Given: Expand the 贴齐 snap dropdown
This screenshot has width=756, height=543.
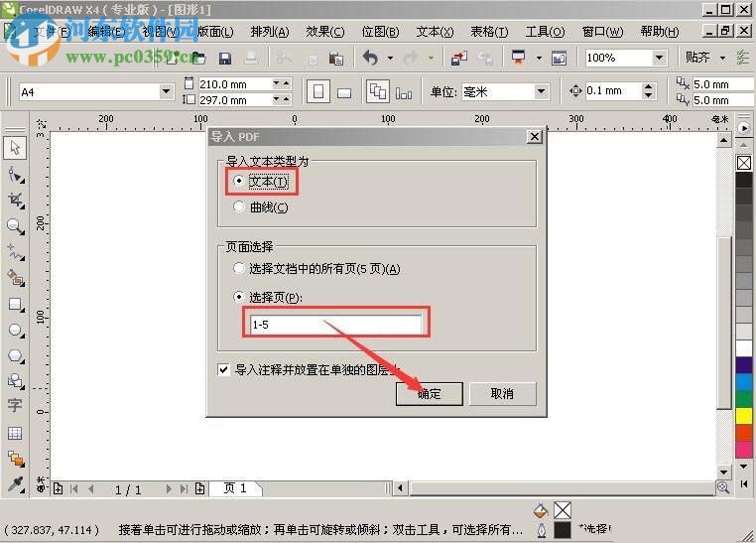Looking at the screenshot, I should pos(722,59).
